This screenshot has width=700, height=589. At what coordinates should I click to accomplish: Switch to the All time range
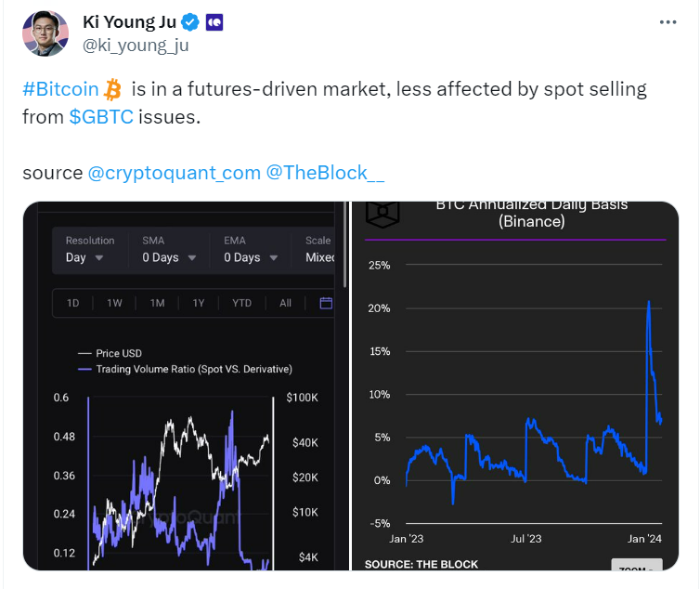click(x=285, y=303)
